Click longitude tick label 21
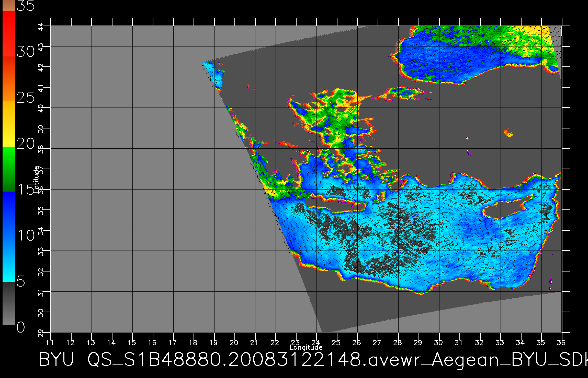The image size is (588, 378). click(254, 342)
